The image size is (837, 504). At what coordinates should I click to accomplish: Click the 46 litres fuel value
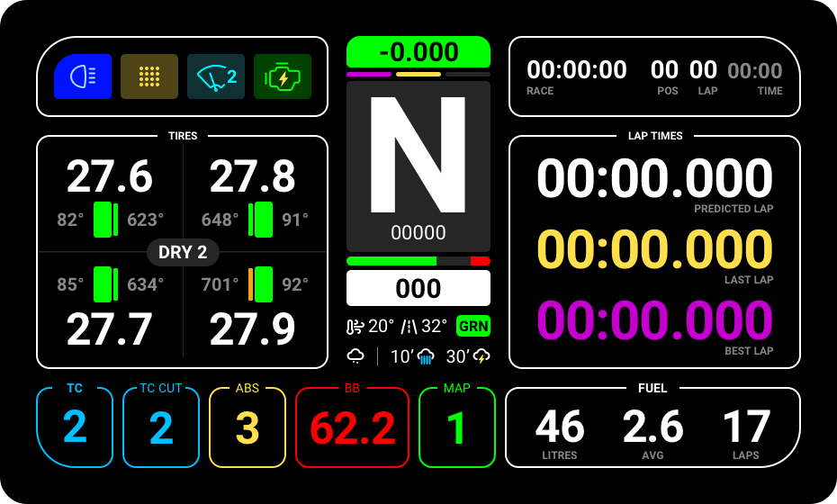[560, 427]
